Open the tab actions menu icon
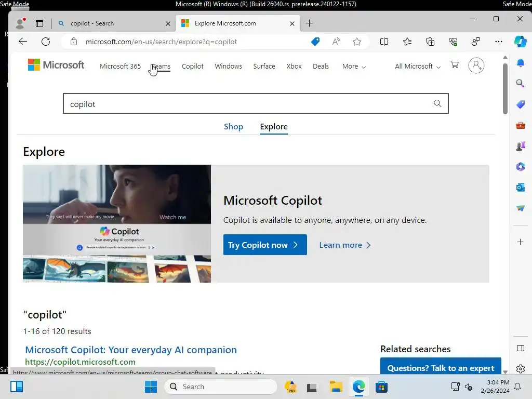This screenshot has height=399, width=532. (x=39, y=23)
